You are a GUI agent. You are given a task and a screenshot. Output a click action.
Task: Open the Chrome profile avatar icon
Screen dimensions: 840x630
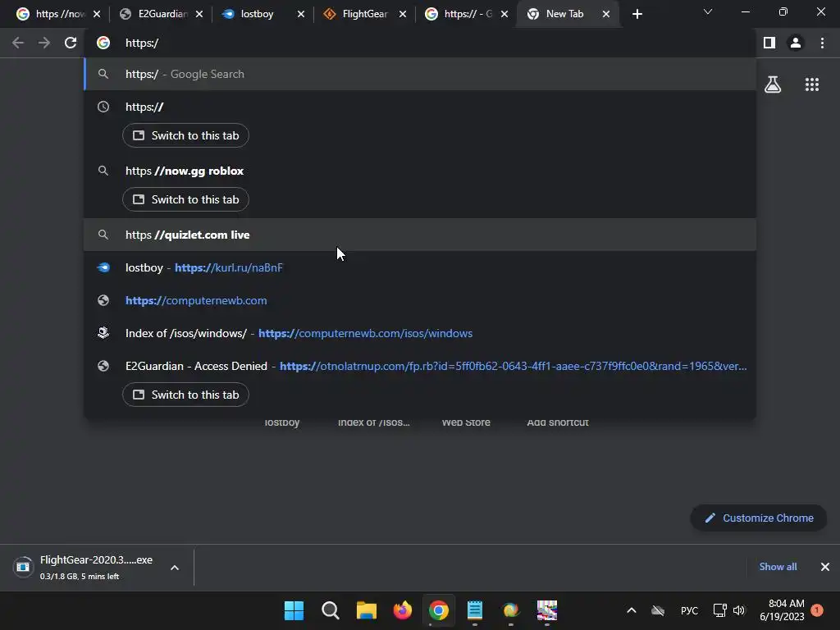coord(796,43)
